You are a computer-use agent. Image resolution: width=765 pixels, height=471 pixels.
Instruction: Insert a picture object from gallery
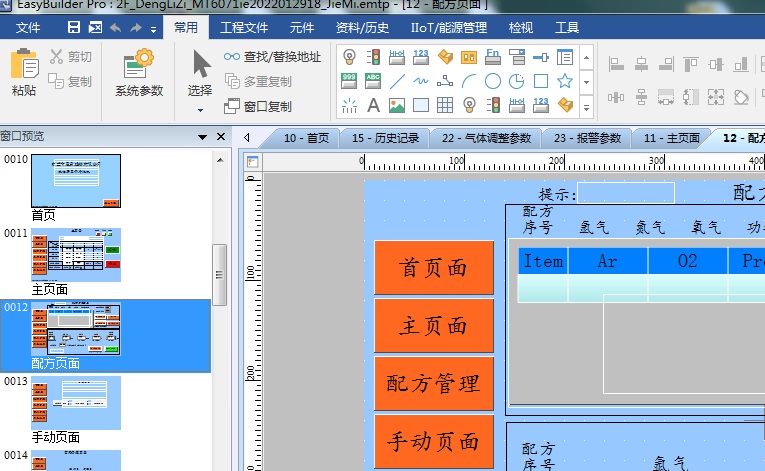tap(397, 105)
